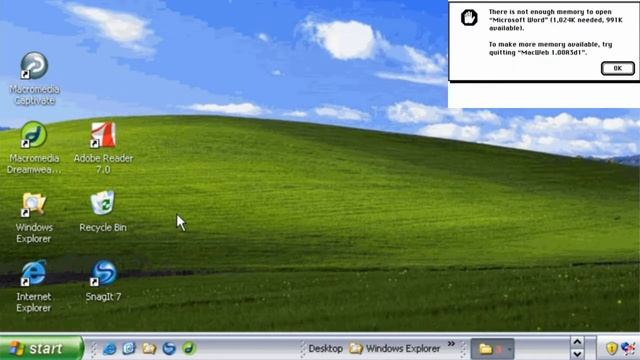Launch Dreamweaver from the Quick Launch bar

point(189,348)
